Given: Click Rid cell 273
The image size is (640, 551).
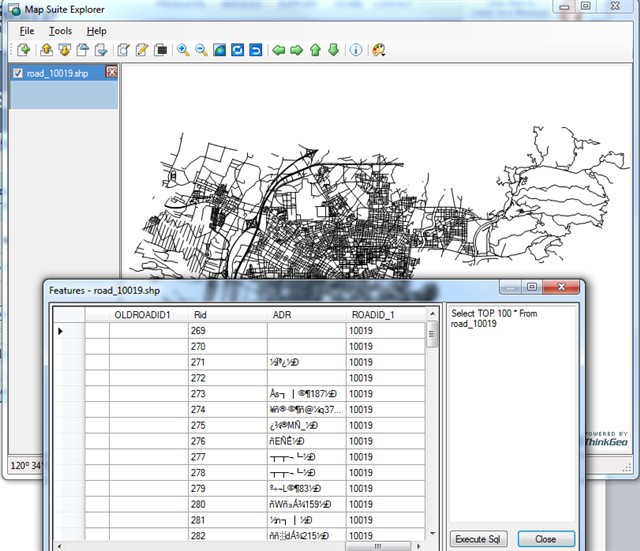Looking at the screenshot, I should pos(228,394).
